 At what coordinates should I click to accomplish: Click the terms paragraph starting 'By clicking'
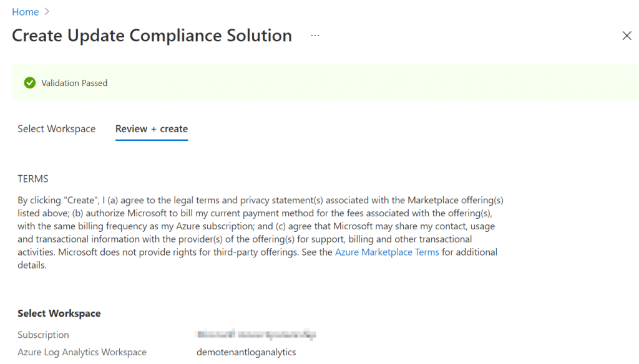(261, 232)
